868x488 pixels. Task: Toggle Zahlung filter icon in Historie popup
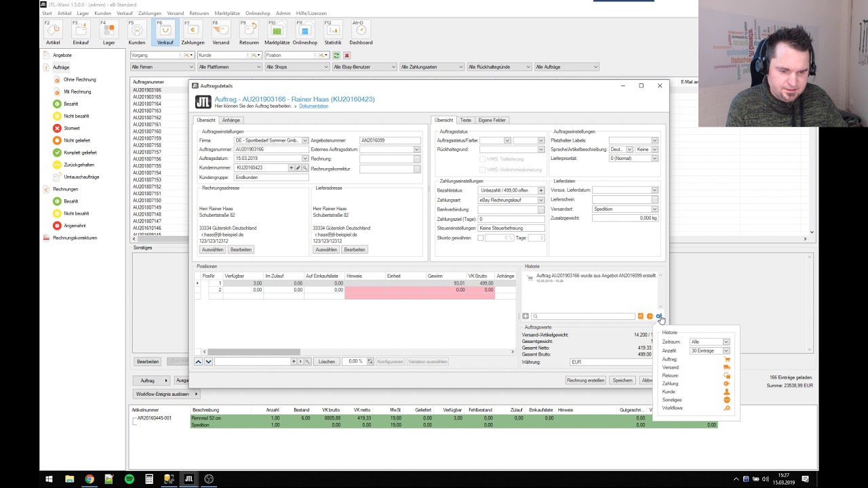[727, 384]
